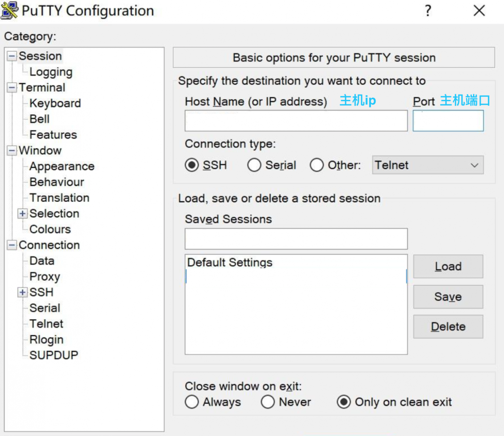Click the Host Name input field

pyautogui.click(x=296, y=121)
